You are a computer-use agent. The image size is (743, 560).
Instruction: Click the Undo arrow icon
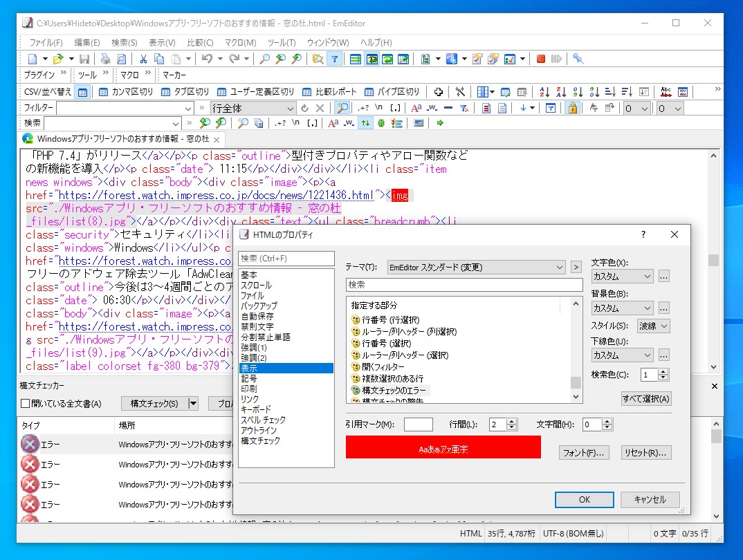pos(207,59)
